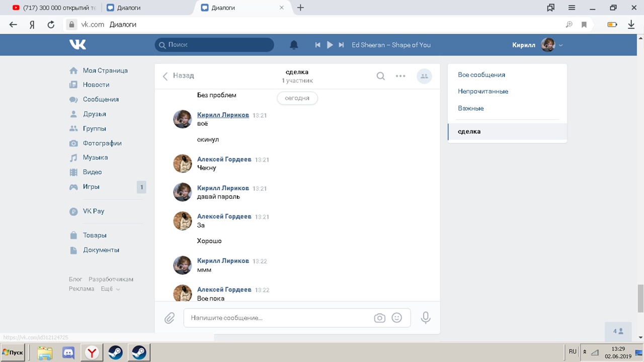This screenshot has height=362, width=644.
Task: Open the camera photo attachment icon
Action: click(x=379, y=318)
